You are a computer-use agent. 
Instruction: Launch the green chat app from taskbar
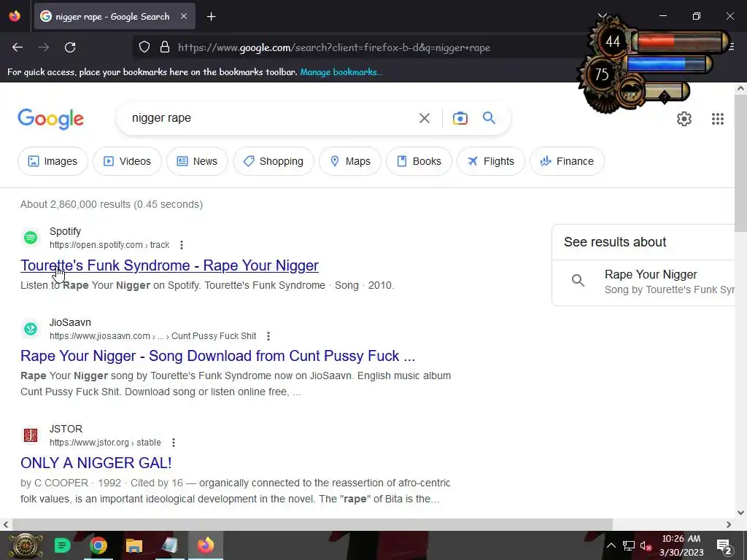point(62,545)
